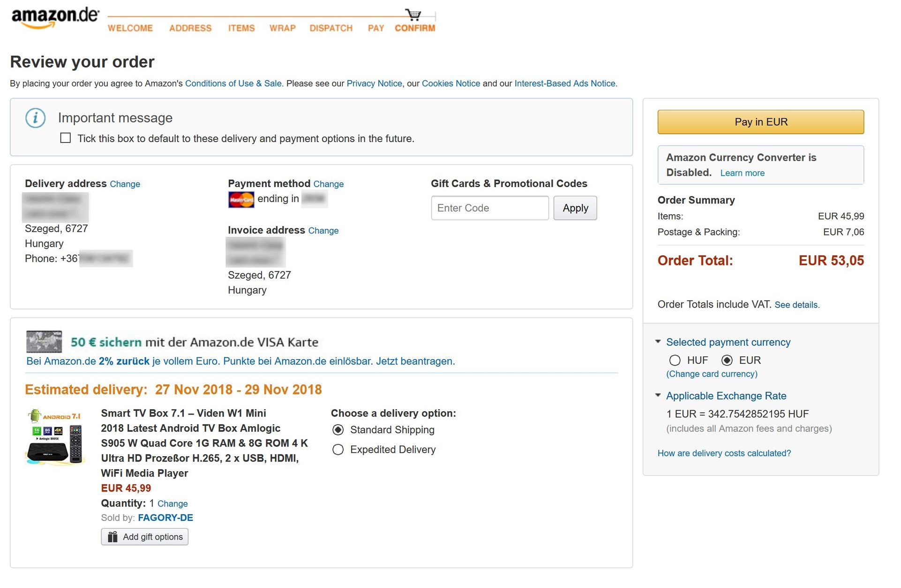
Task: Select HUF as payment currency
Action: pyautogui.click(x=675, y=361)
